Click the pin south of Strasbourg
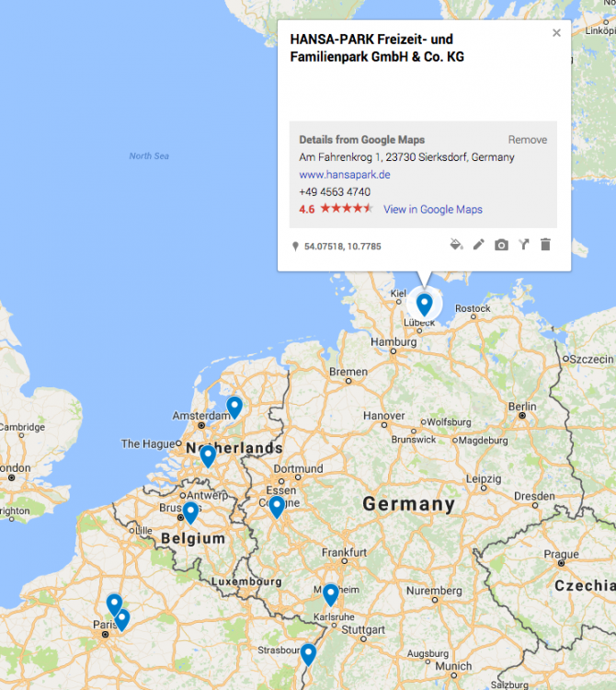 click(308, 654)
